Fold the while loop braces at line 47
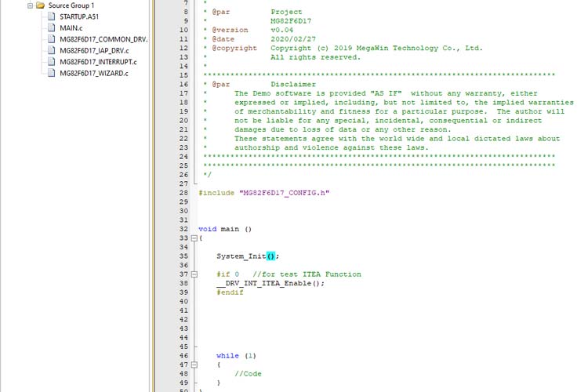This screenshot has width=588, height=392. pos(194,365)
